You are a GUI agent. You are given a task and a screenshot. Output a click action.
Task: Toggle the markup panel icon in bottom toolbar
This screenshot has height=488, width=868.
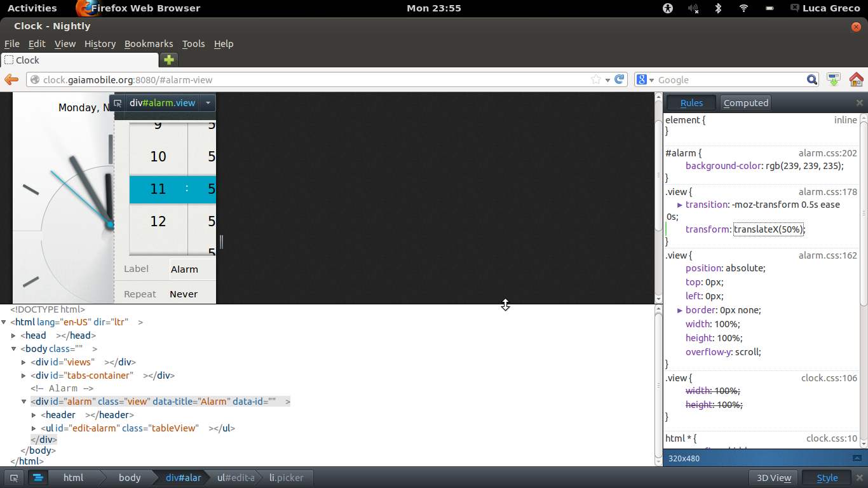pos(37,478)
